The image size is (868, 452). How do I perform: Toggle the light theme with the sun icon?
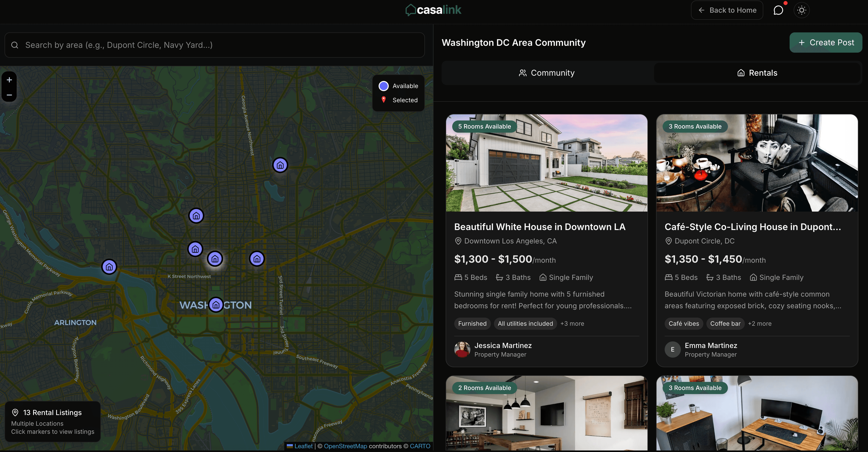(x=802, y=10)
